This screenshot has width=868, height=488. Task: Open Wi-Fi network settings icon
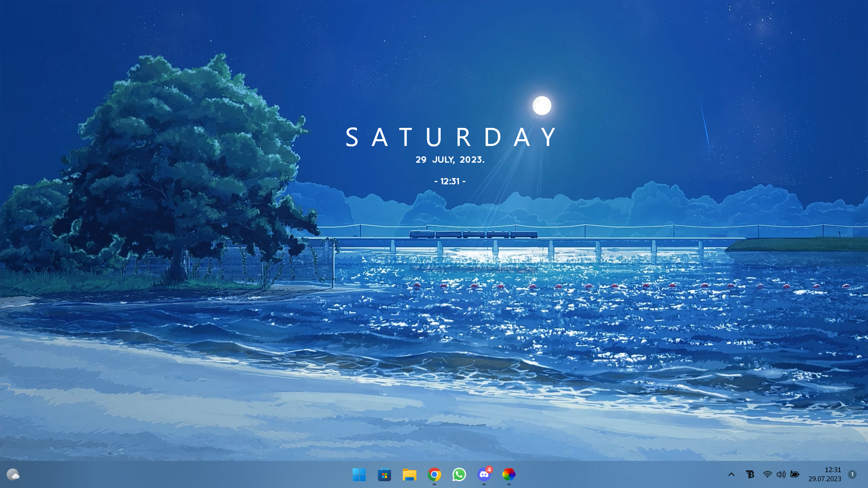coord(767,474)
